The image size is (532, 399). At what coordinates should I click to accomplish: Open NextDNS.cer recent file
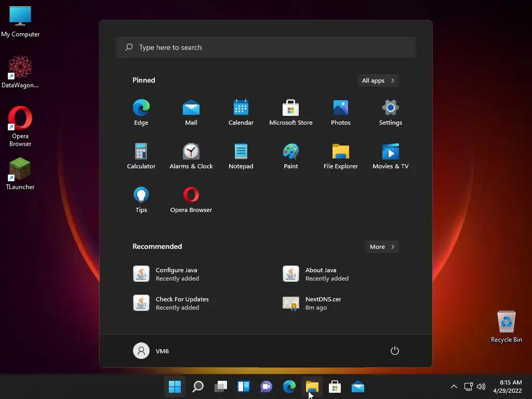click(x=312, y=303)
